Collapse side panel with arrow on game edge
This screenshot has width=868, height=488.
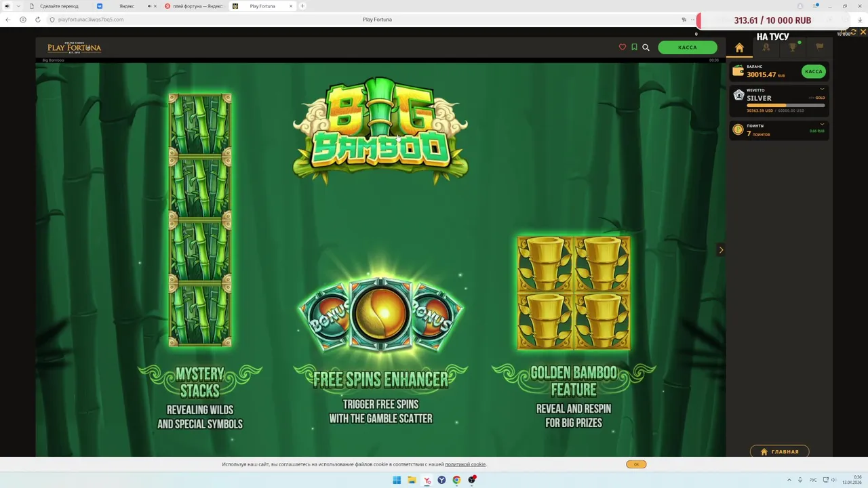[721, 250]
